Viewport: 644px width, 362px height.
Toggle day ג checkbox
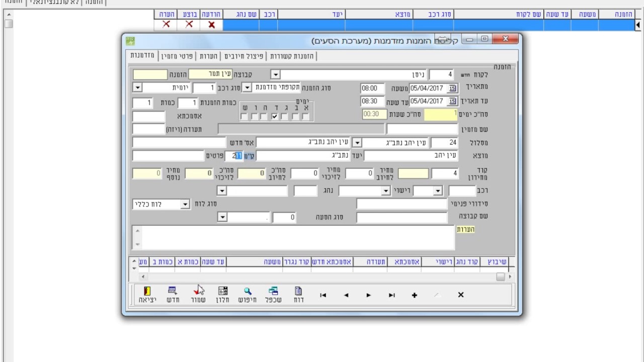coord(285,117)
